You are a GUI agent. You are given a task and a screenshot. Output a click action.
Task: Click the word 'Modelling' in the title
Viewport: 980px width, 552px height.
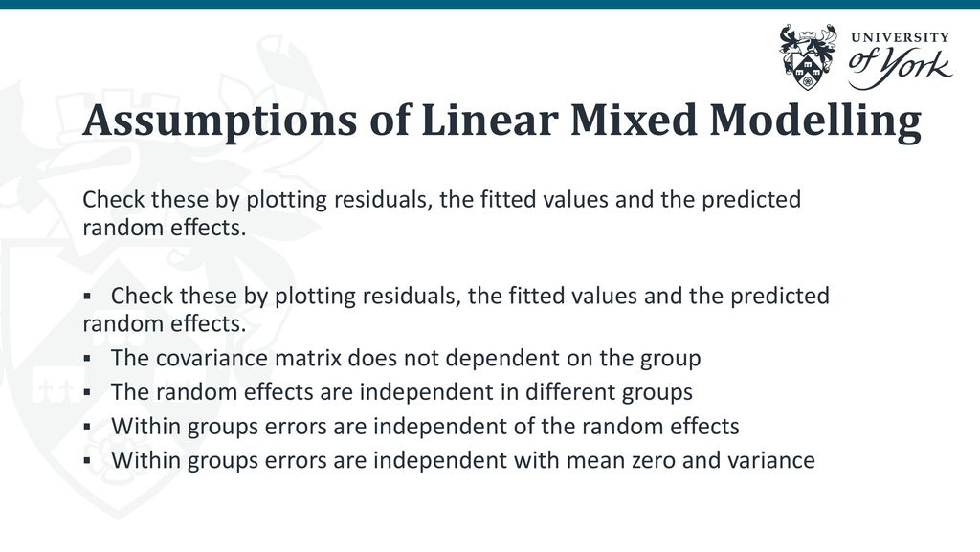pyautogui.click(x=815, y=121)
